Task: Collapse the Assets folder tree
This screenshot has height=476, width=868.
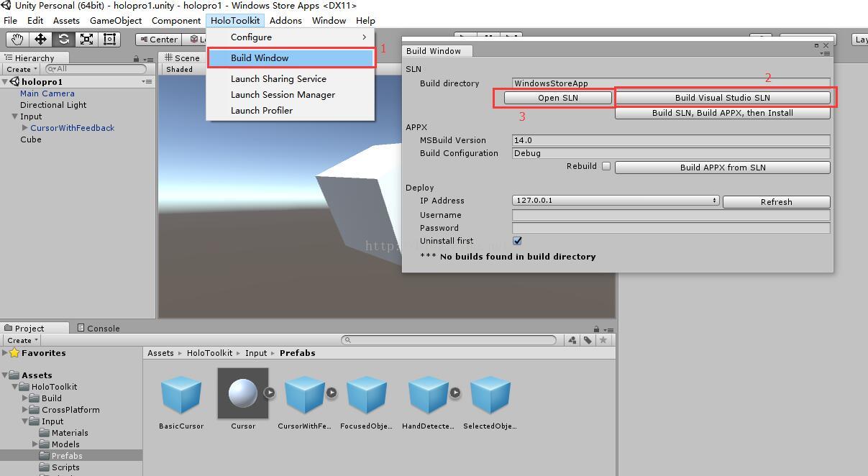Action: (5, 375)
